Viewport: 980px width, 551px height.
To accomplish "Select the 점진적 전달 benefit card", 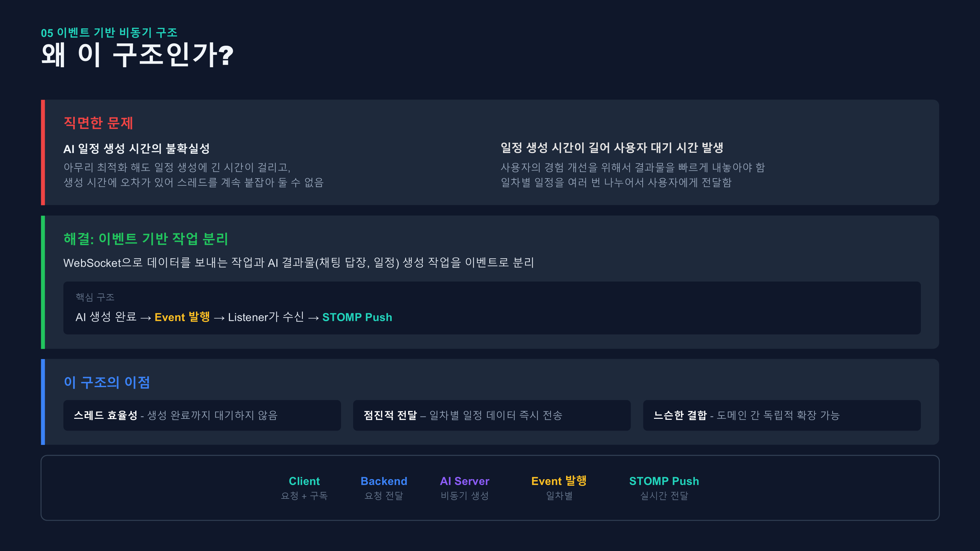I will [x=492, y=415].
